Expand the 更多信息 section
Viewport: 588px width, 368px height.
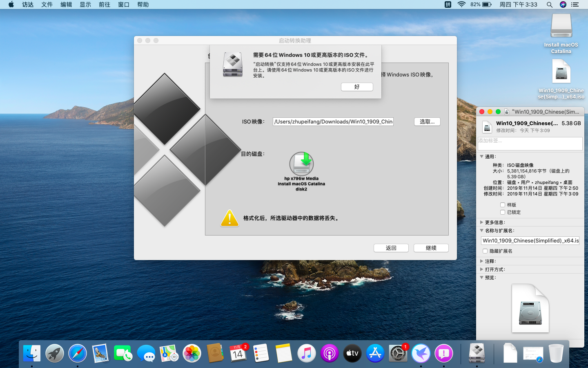click(x=482, y=222)
